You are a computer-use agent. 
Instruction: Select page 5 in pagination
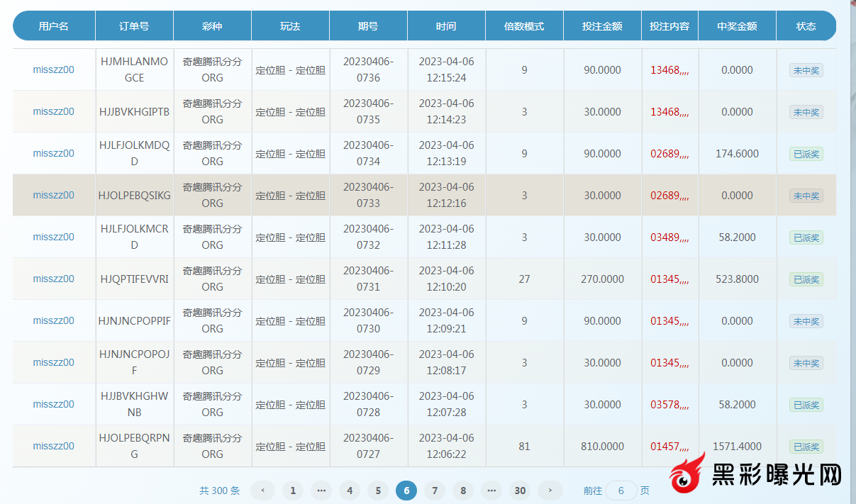click(x=378, y=491)
